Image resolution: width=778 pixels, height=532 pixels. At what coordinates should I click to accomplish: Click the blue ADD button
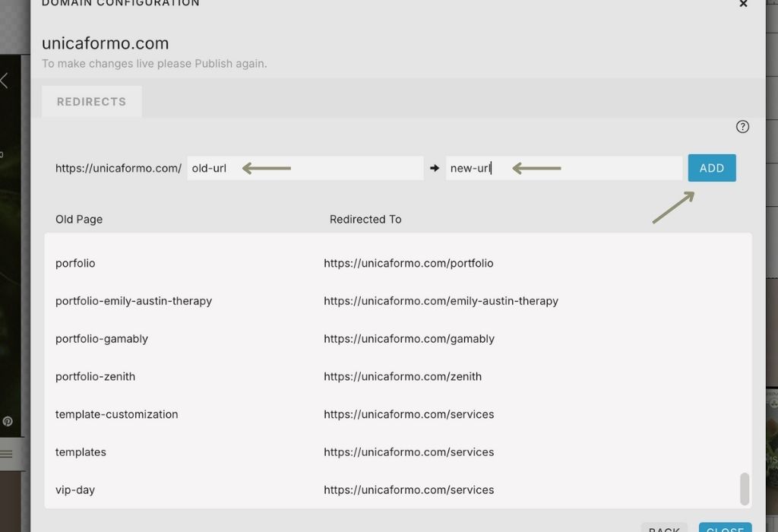point(712,167)
